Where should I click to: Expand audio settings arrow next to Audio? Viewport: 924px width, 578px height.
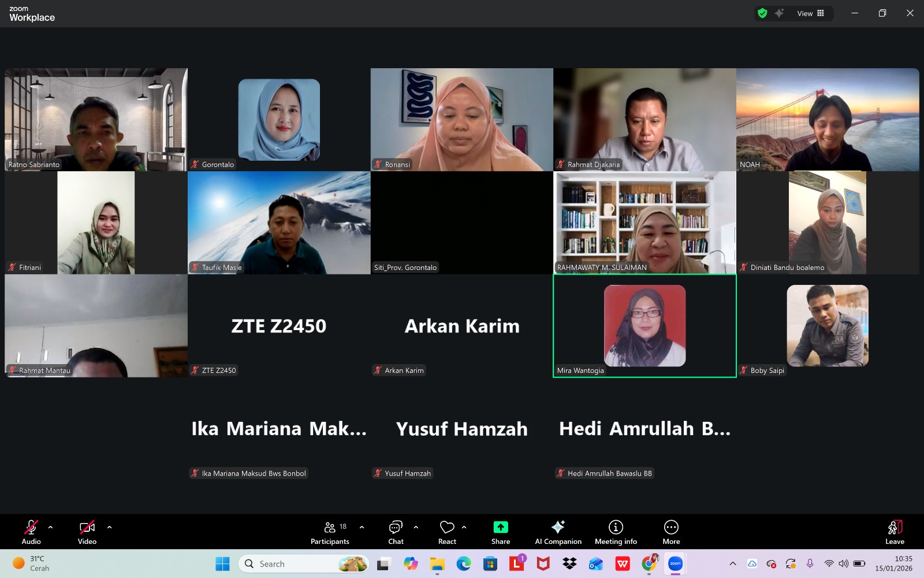(x=51, y=527)
